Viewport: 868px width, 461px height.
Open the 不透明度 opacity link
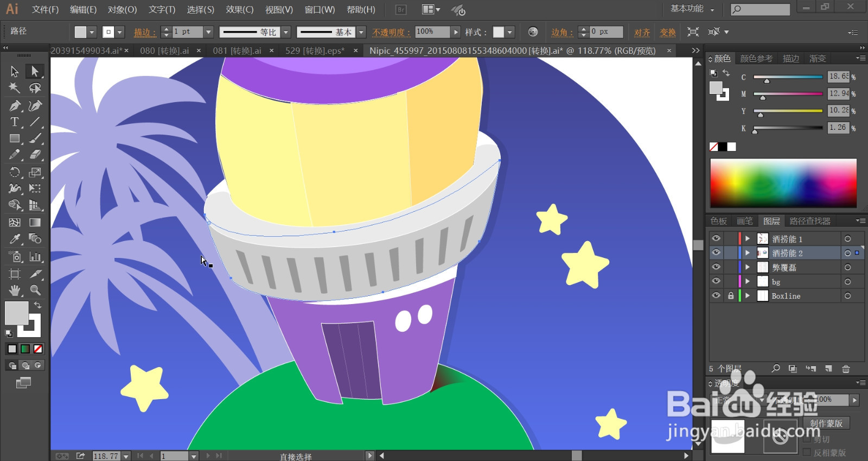click(391, 32)
